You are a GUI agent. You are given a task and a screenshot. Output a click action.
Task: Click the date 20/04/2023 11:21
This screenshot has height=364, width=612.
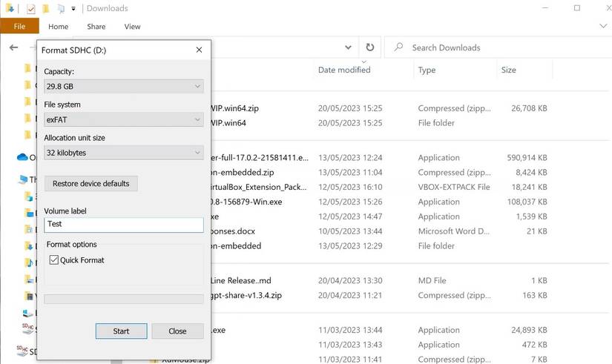tap(350, 295)
